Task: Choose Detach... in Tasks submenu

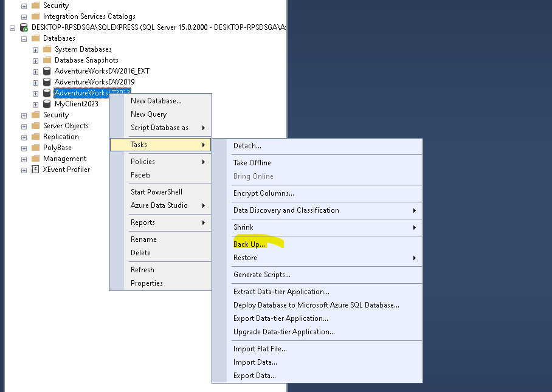Action: pyautogui.click(x=317, y=146)
